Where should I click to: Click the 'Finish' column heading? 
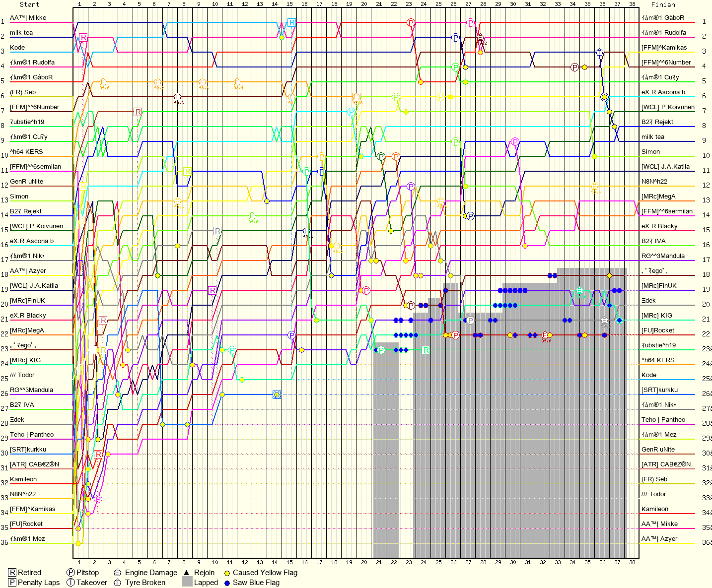[x=663, y=4]
